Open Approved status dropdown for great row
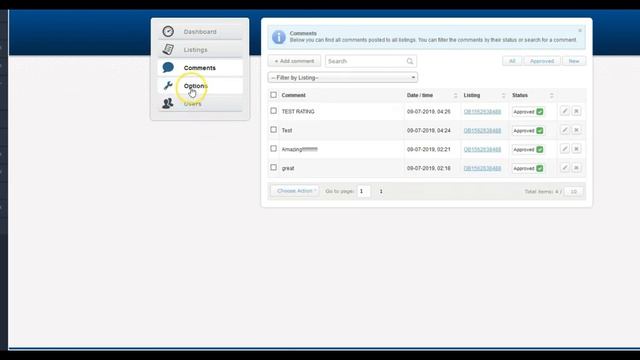Viewport: 640px width, 360px height. coord(528,168)
